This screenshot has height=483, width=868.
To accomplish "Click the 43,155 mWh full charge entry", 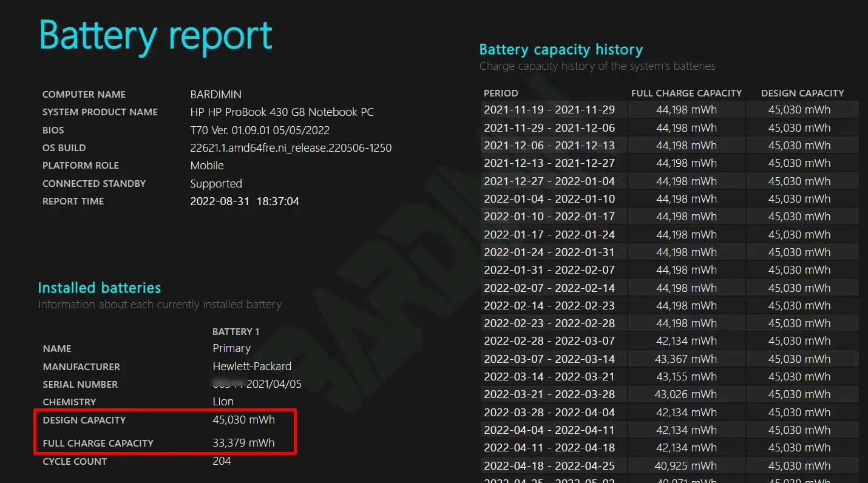I will click(686, 376).
